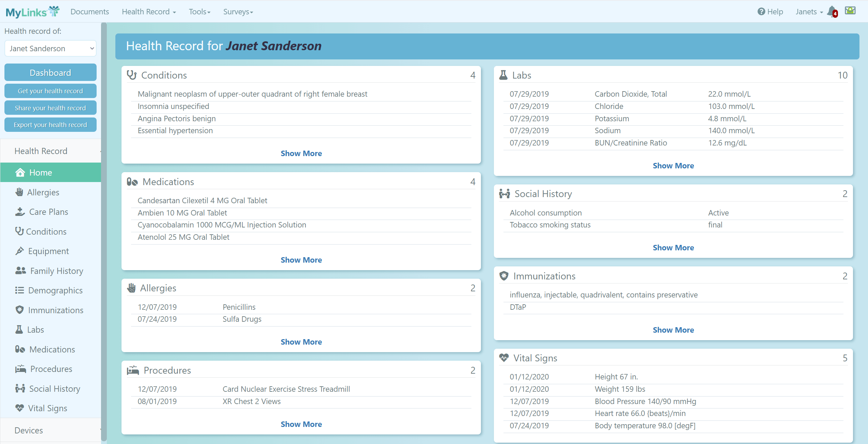Click the Medications pills icon in sidebar
868x444 pixels.
[20, 349]
